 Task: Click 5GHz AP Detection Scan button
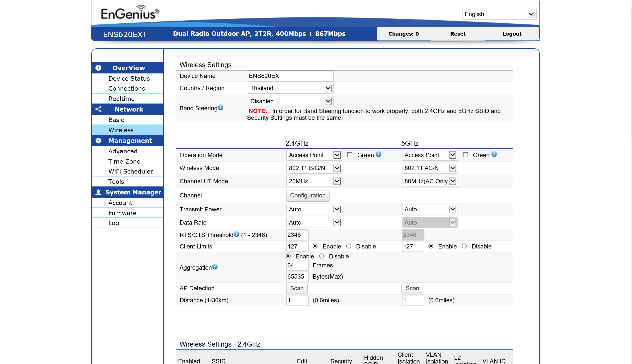(x=412, y=288)
